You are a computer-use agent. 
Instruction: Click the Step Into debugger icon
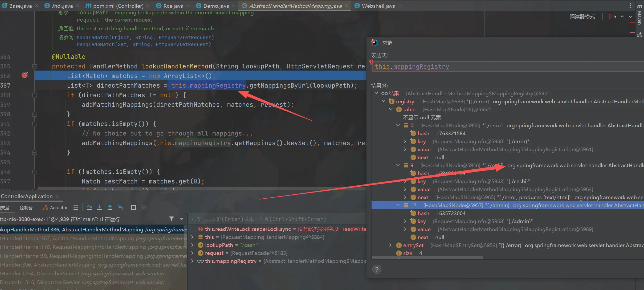[x=99, y=207]
